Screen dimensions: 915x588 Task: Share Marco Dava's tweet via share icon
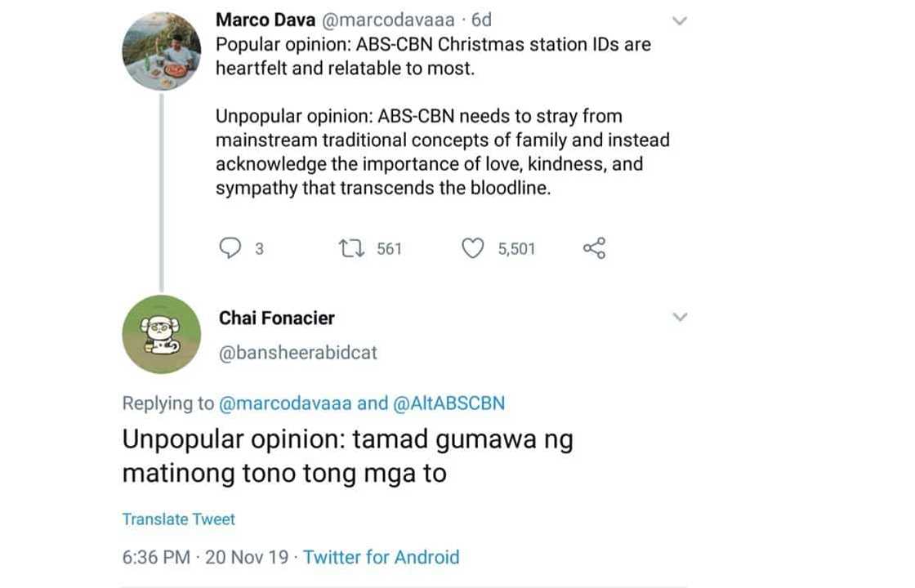[594, 248]
